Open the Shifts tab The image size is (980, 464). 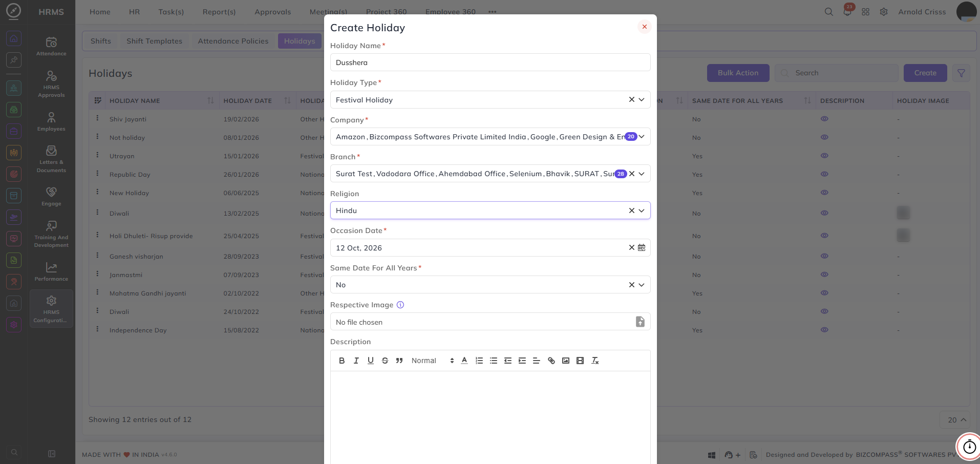[x=101, y=41]
